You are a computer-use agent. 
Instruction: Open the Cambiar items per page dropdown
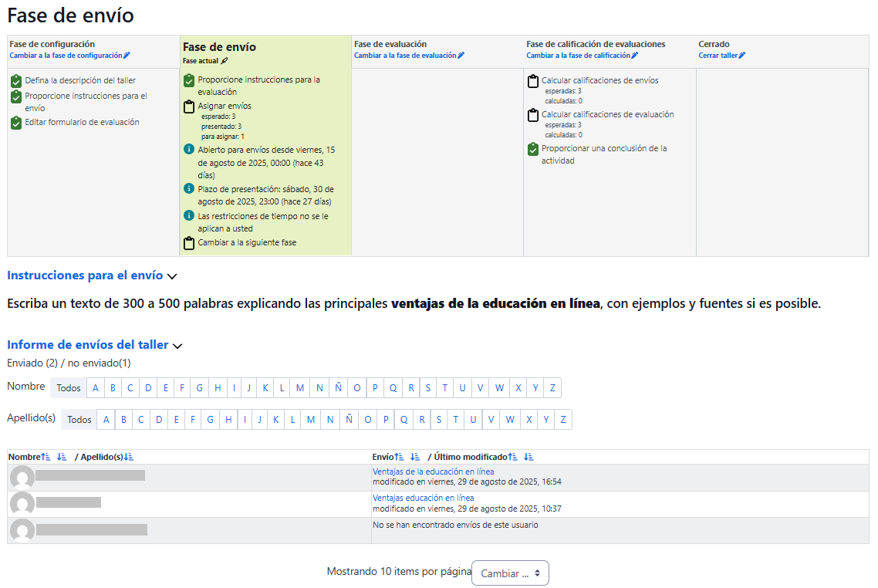(x=510, y=573)
